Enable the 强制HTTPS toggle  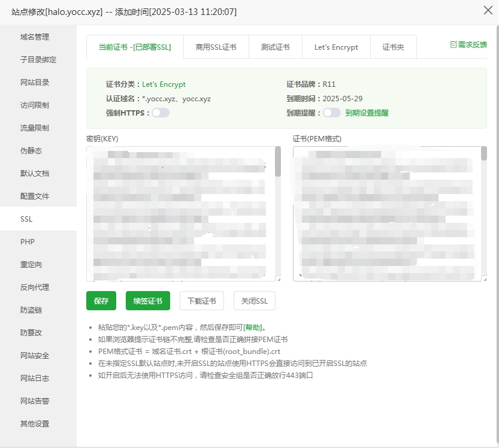point(161,113)
